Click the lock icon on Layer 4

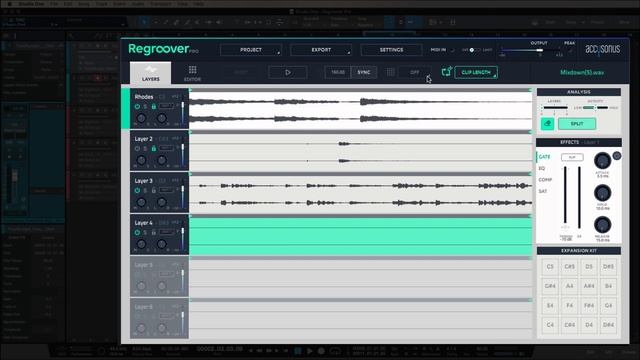coord(154,233)
